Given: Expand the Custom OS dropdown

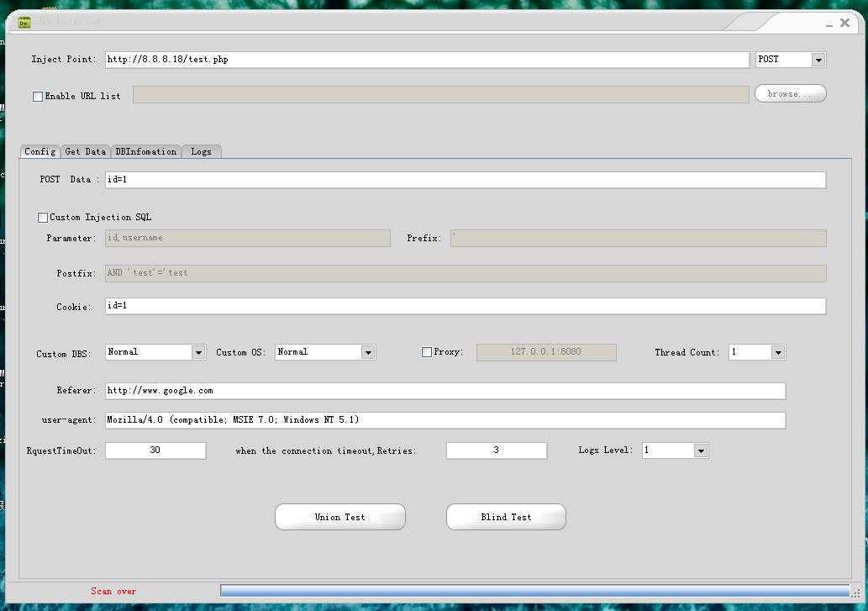Looking at the screenshot, I should coord(368,352).
